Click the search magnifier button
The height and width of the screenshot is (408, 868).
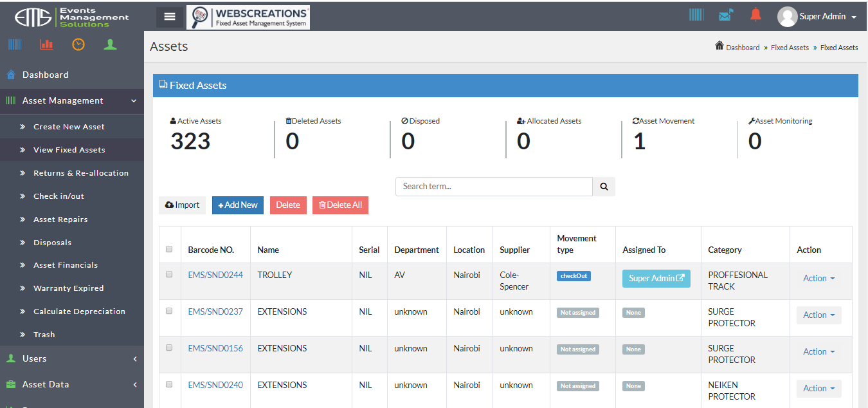(x=604, y=187)
